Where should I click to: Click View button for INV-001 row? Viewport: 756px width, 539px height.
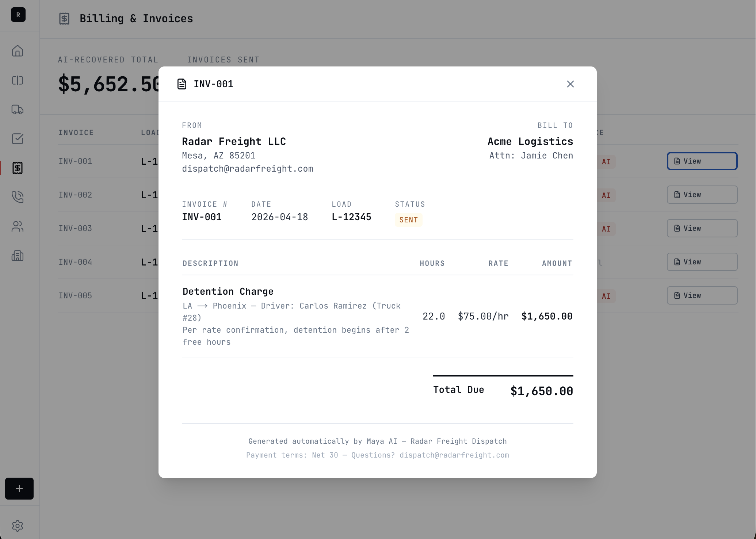[x=702, y=161]
